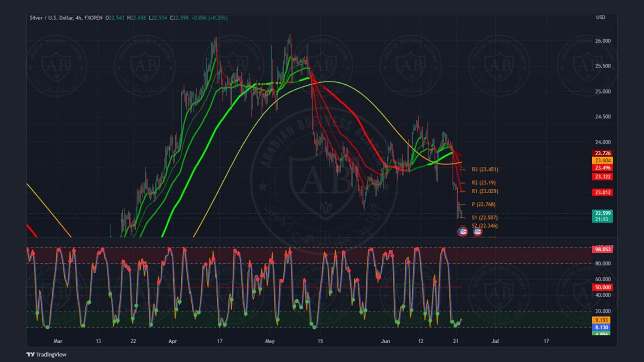The width and height of the screenshot is (644, 362).
Task: Click the P (22.768) pivot label
Action: click(x=483, y=205)
